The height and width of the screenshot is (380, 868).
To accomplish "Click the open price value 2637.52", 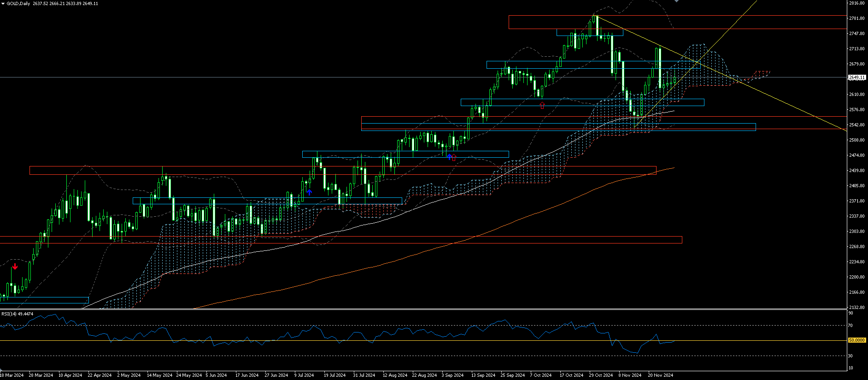I will 41,4.
